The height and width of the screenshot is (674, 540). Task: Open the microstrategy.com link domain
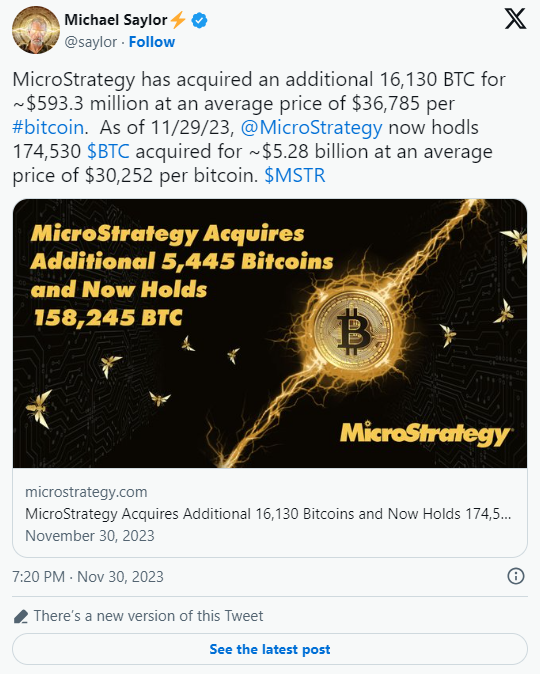86,492
